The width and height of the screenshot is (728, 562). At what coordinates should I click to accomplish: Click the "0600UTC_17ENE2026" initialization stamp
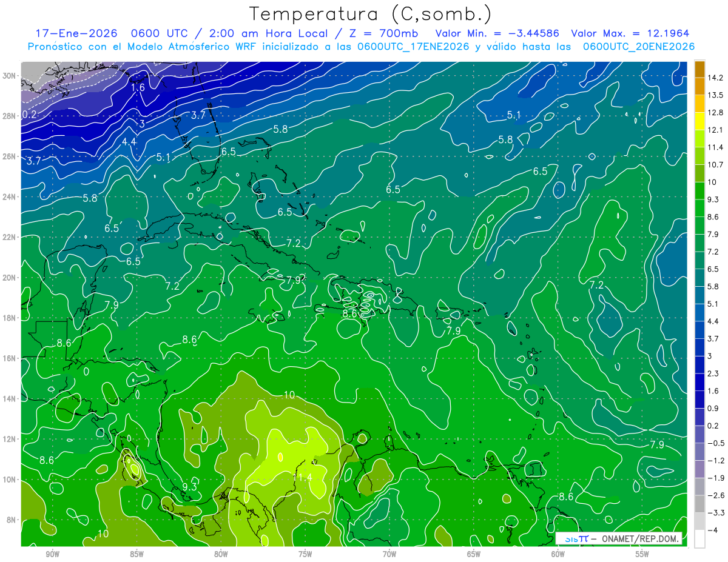[x=413, y=47]
